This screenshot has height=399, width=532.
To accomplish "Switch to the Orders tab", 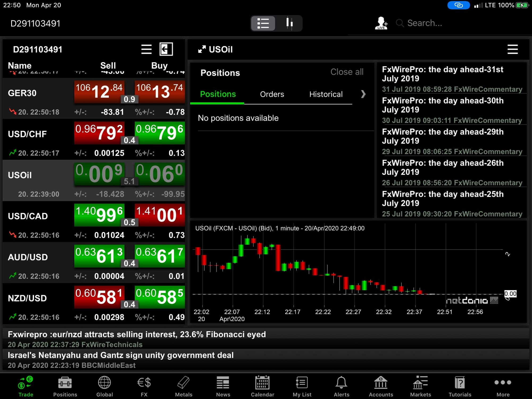I will click(x=272, y=94).
